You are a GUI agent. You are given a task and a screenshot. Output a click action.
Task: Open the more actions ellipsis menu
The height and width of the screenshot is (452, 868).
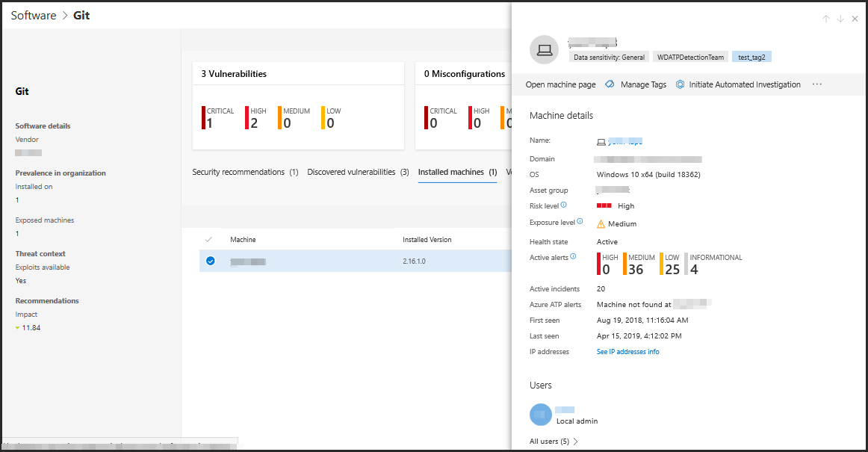[x=816, y=84]
